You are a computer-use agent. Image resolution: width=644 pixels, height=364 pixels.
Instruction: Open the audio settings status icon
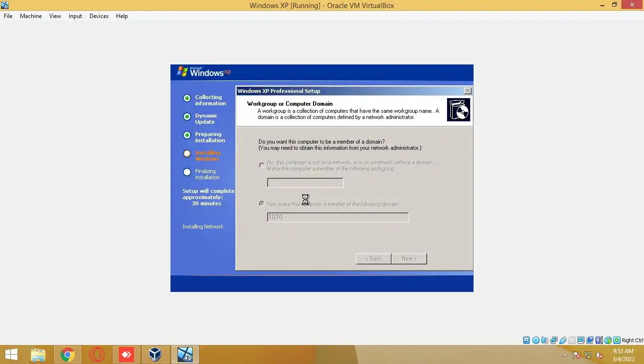545,340
